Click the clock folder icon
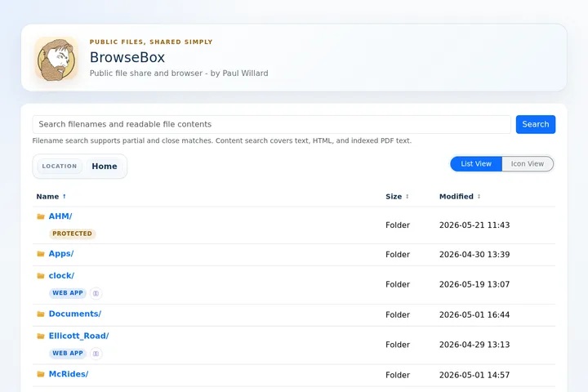 (41, 276)
